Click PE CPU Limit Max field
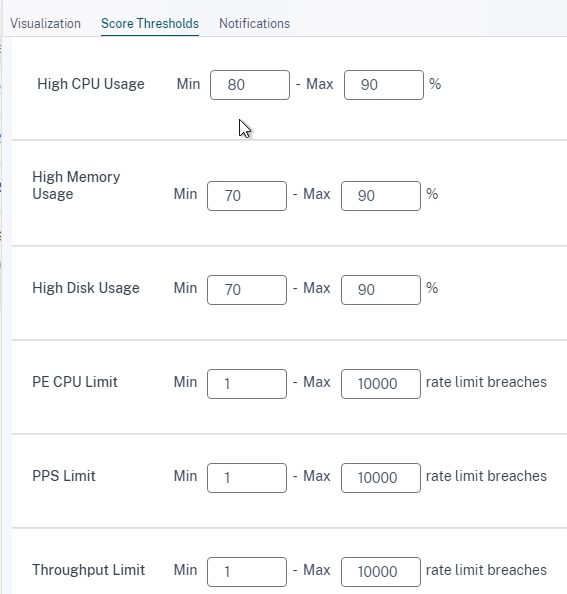Screen dimensions: 567x594 click(381, 384)
